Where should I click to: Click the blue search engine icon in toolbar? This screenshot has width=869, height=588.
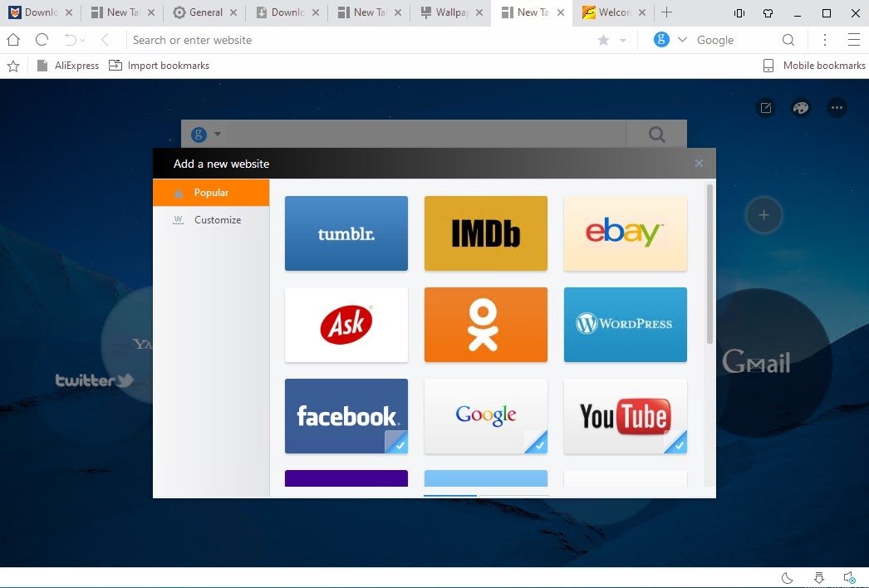tap(661, 39)
